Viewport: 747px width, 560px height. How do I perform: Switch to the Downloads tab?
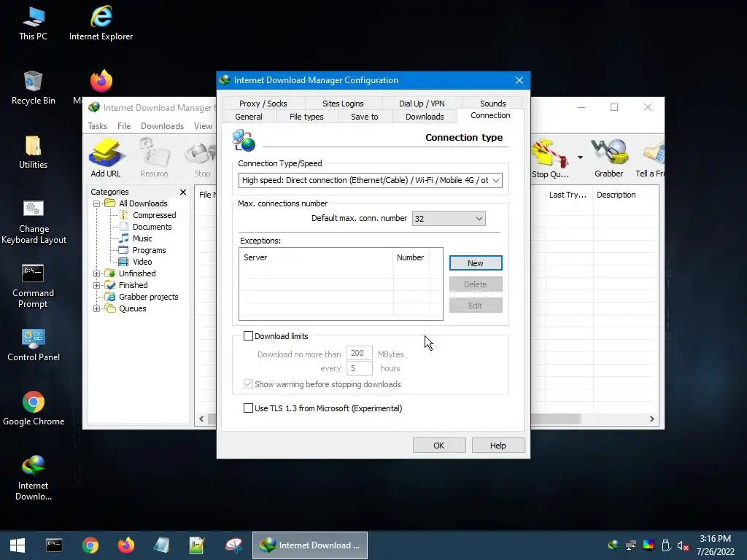point(425,117)
